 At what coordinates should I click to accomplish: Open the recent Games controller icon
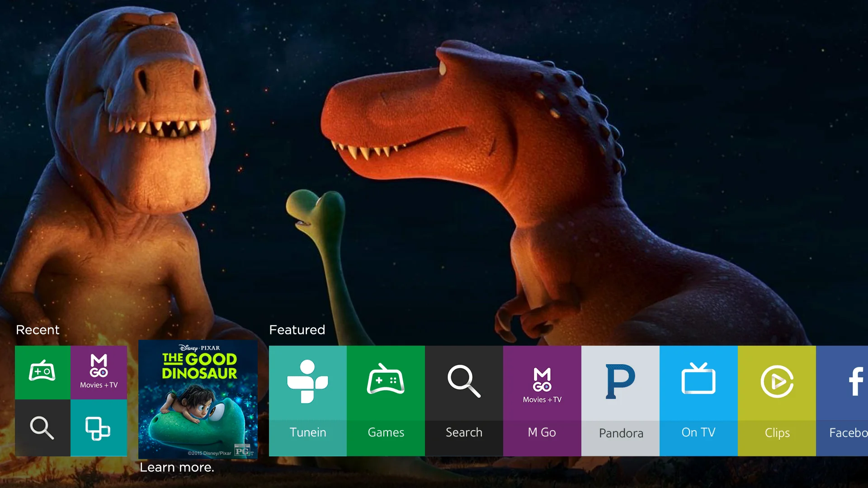(x=42, y=372)
